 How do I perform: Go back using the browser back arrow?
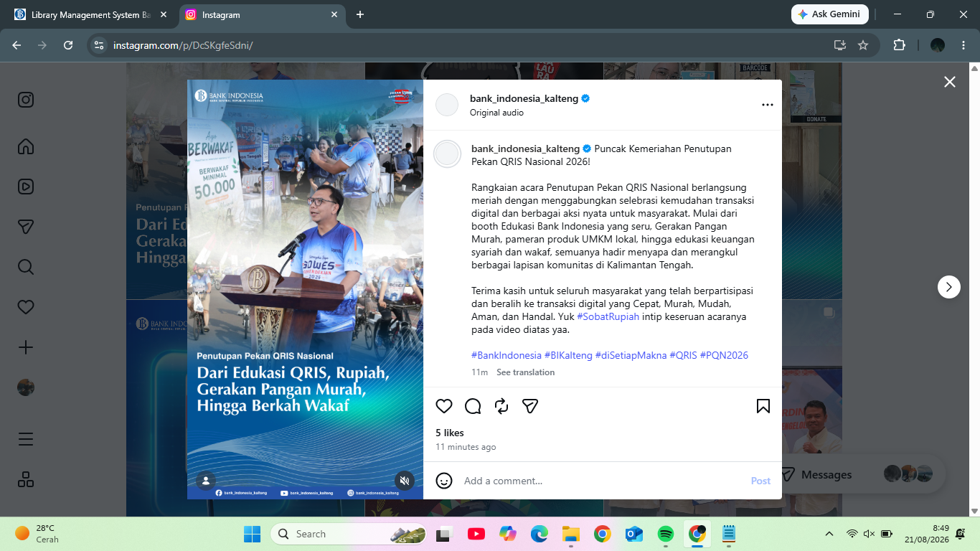tap(17, 45)
